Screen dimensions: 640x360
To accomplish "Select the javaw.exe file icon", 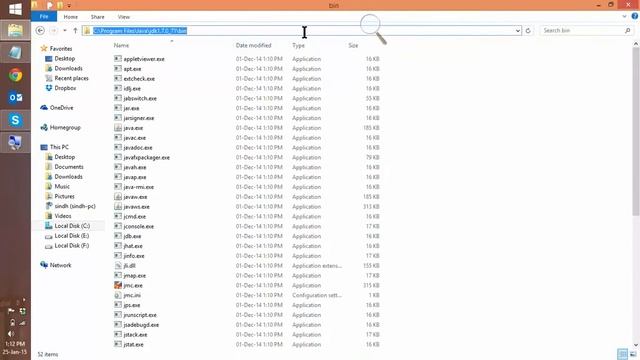I will pyautogui.click(x=118, y=197).
